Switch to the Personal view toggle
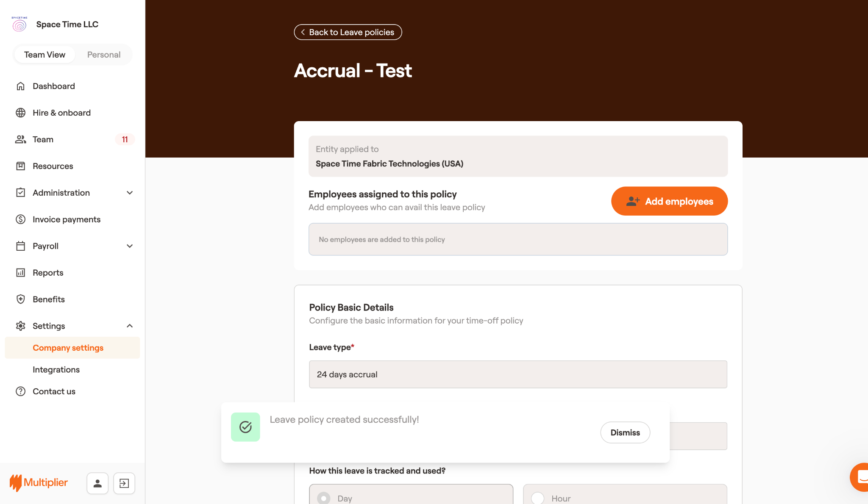 [x=104, y=55]
